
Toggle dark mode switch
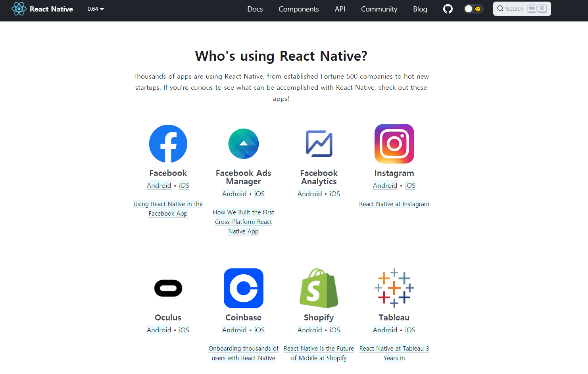pyautogui.click(x=473, y=9)
